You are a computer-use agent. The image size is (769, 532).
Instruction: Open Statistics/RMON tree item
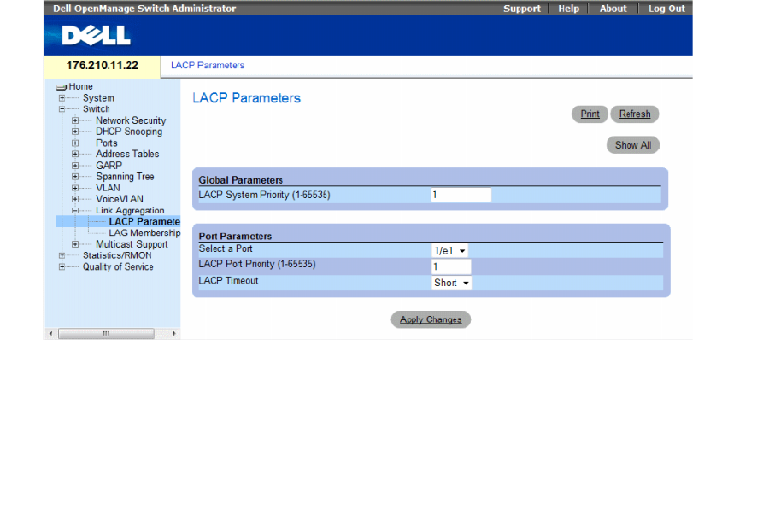(x=117, y=255)
